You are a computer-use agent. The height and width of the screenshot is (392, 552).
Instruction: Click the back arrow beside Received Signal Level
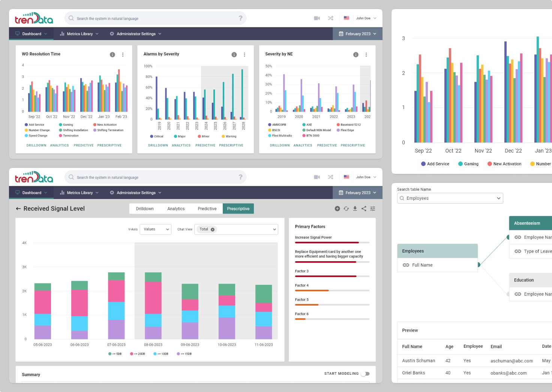18,209
